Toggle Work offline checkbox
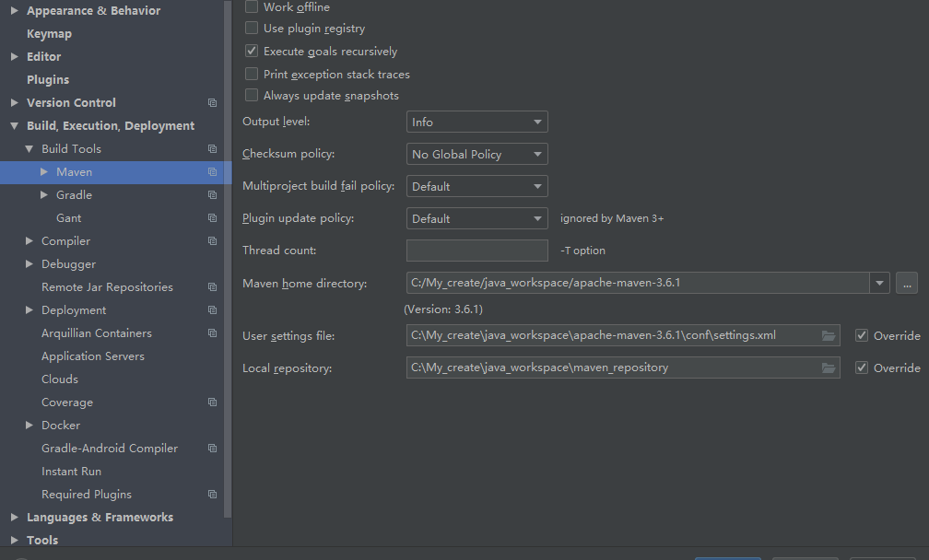Image resolution: width=929 pixels, height=560 pixels. click(x=252, y=6)
